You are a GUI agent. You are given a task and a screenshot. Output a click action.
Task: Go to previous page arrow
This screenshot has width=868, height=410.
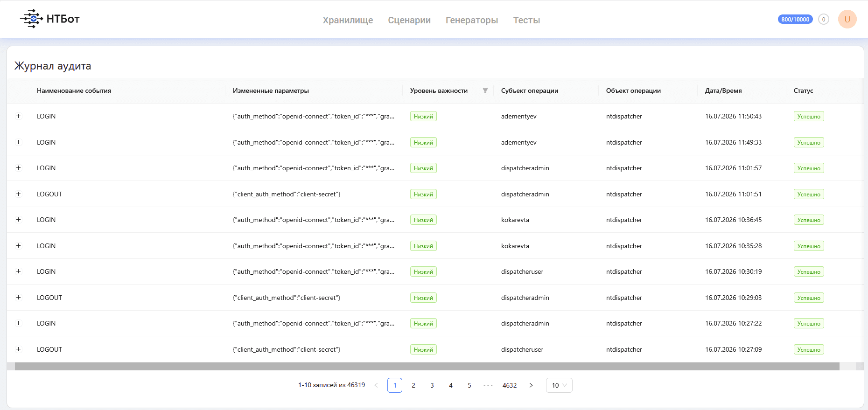coord(376,385)
